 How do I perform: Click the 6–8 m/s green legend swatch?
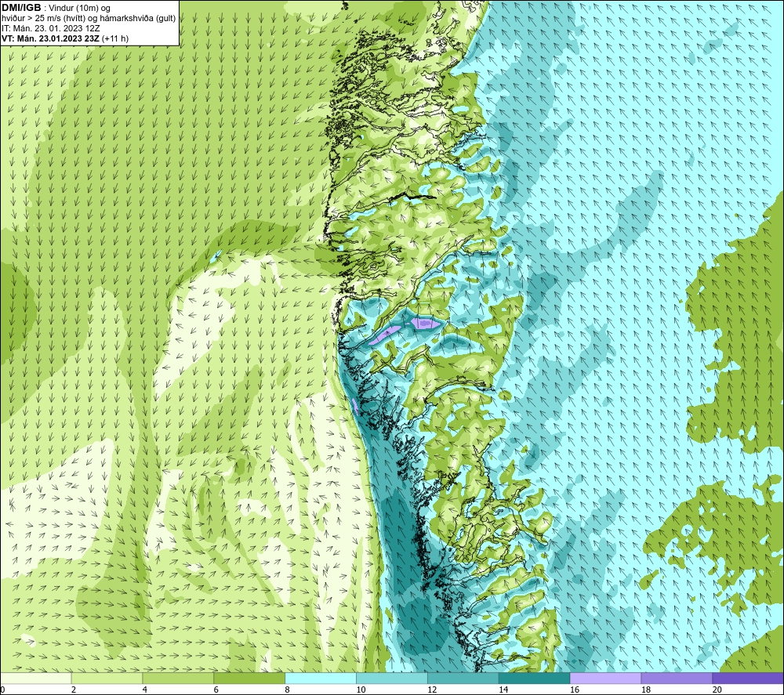pyautogui.click(x=249, y=679)
